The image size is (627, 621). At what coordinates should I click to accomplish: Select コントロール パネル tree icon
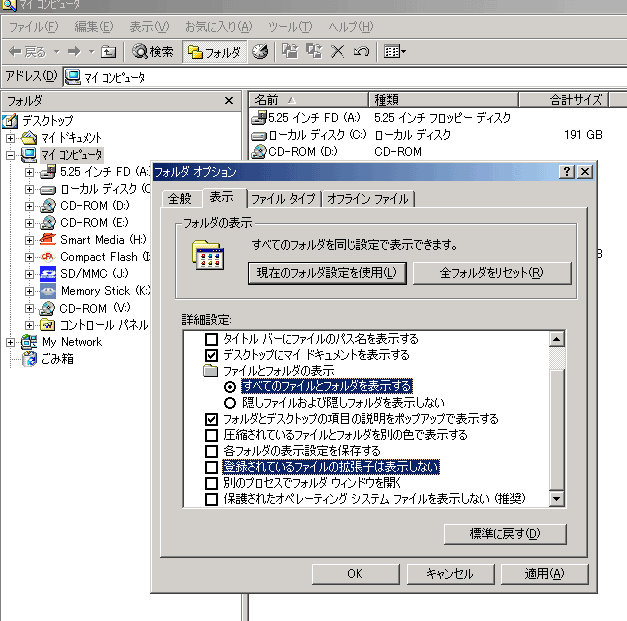[x=48, y=325]
